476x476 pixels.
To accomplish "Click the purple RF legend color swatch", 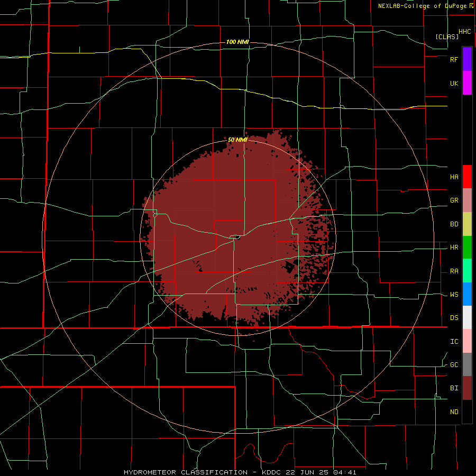I will tap(467, 59).
